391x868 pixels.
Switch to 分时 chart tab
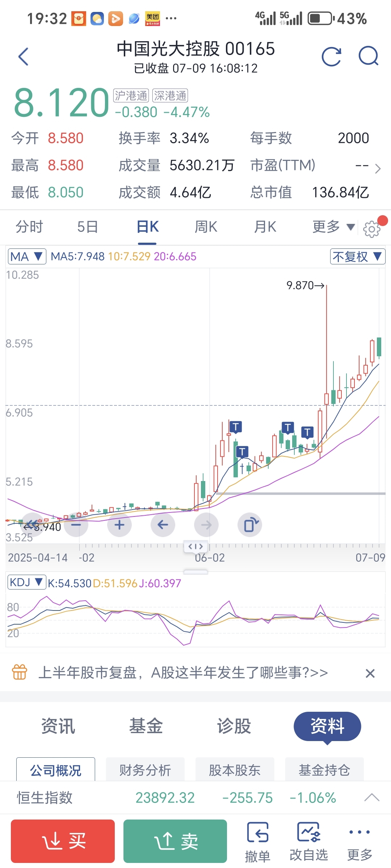tap(29, 227)
